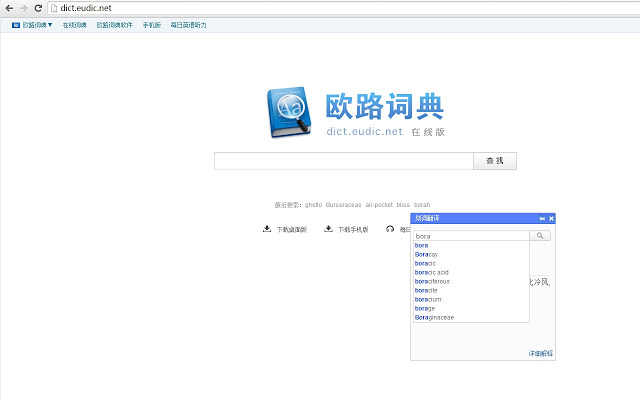Close the translation popup
The height and width of the screenshot is (400, 640).
[551, 219]
